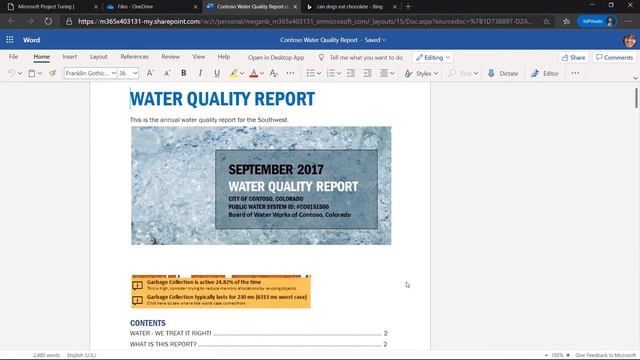
Task: Switch to the Insert tab
Action: coord(69,57)
